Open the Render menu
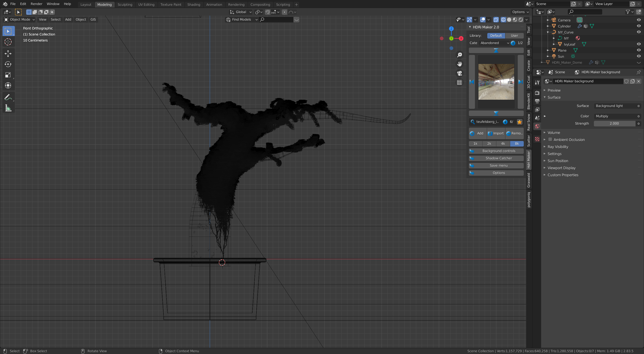Screen dimensions: 644x354 tap(36, 4)
